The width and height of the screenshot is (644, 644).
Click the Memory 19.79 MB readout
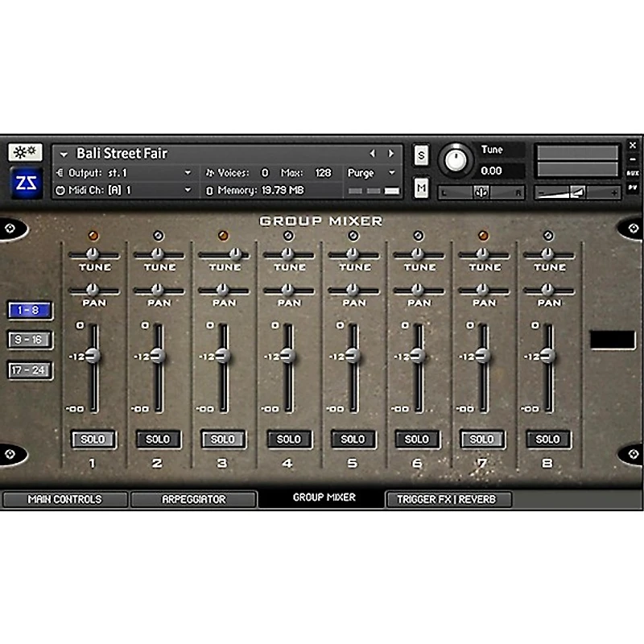point(261,190)
